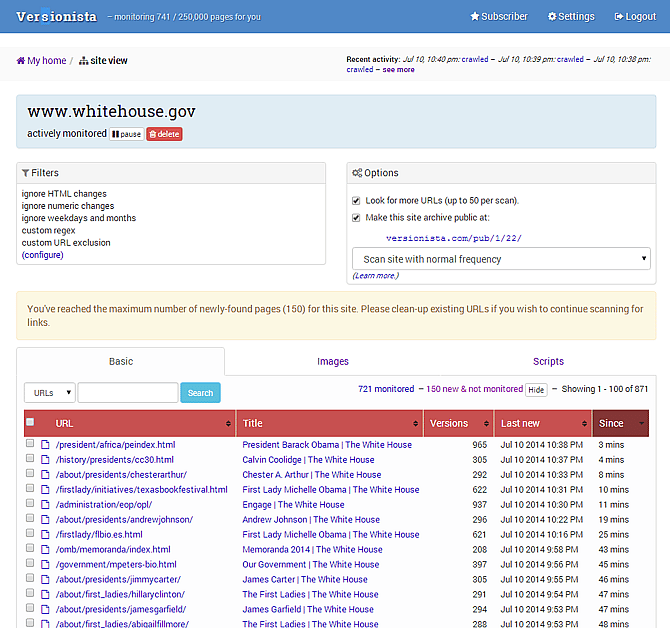Check the flbio.es.html row checkbox
Viewport: 670px width, 628px height.
tap(30, 533)
